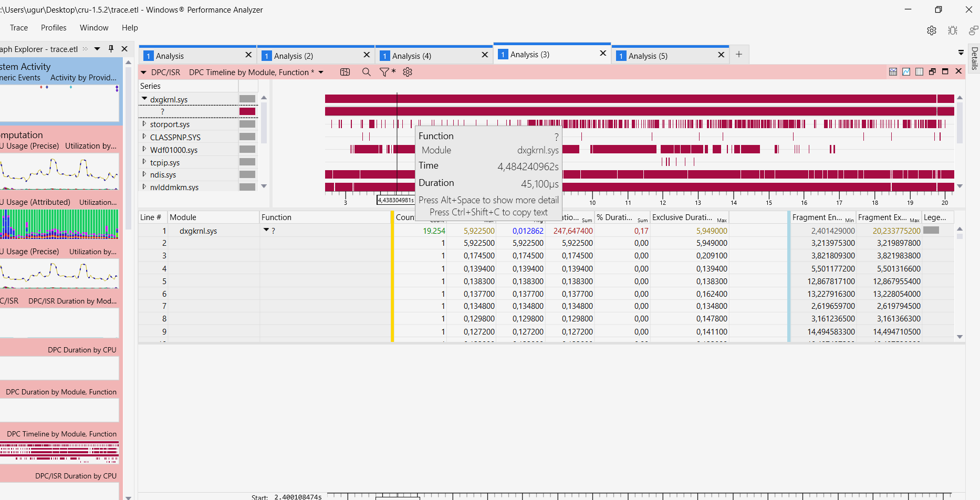980x500 pixels.
Task: Toggle the dxgkrnl.sys series color box
Action: point(247,99)
